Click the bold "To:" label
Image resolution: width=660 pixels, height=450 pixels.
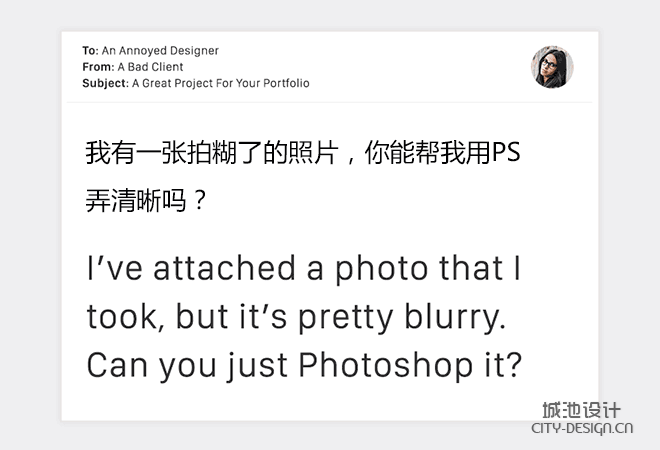click(90, 51)
